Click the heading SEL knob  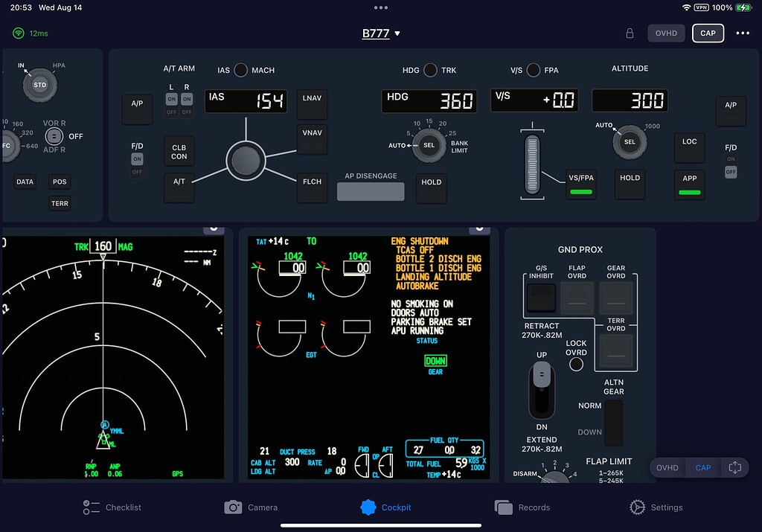429,146
